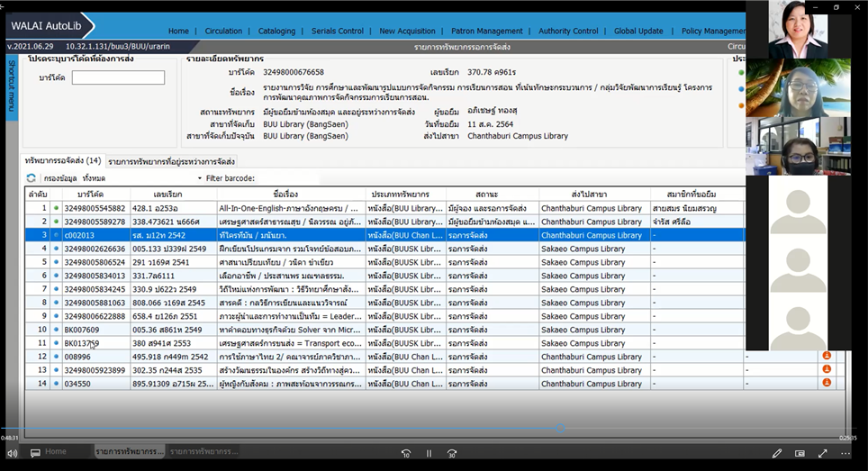Expand the Shortcut menu side panel
The image size is (868, 471).
click(x=11, y=84)
